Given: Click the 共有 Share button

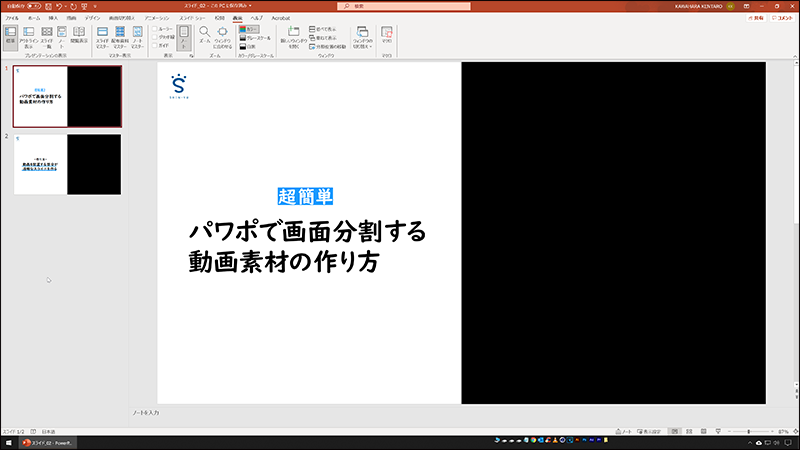Looking at the screenshot, I should point(756,18).
